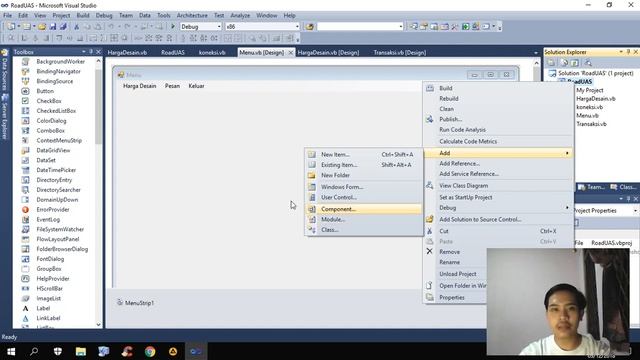The height and width of the screenshot is (360, 640).
Task: Close the Menu.vb [Design] tab
Action: (x=291, y=53)
